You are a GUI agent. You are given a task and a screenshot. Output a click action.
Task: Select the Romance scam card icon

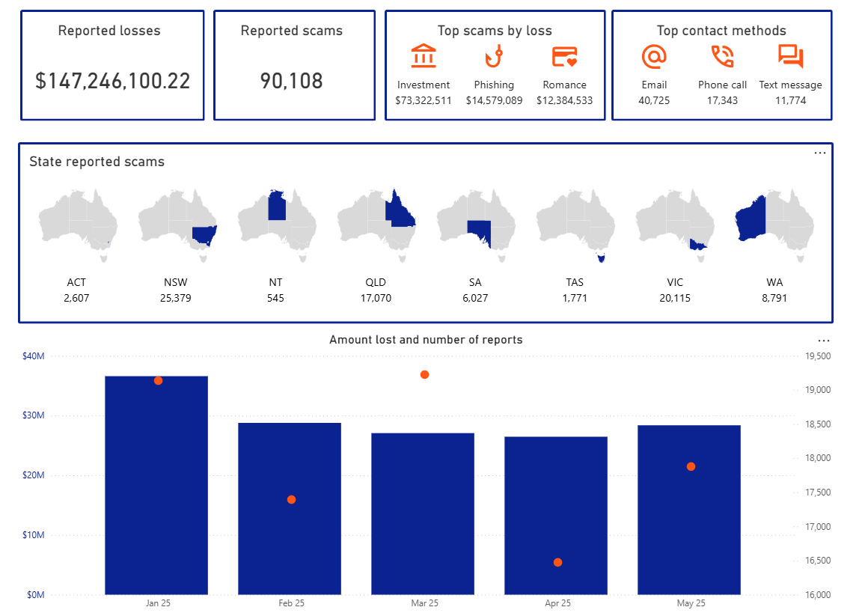pos(565,55)
